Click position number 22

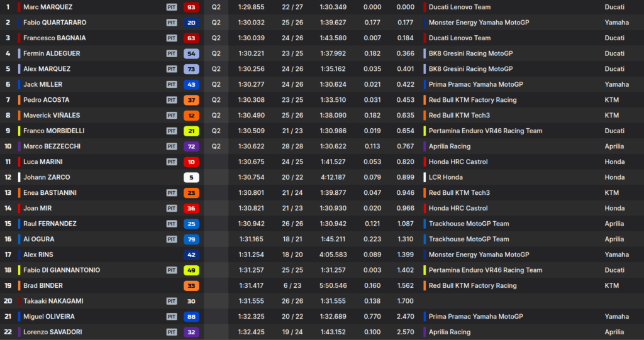(x=8, y=332)
